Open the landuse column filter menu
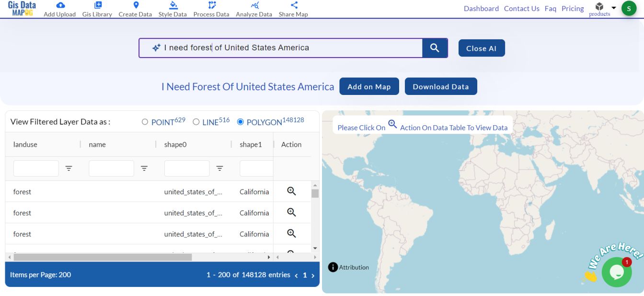The height and width of the screenshot is (296, 644). pyautogui.click(x=69, y=168)
